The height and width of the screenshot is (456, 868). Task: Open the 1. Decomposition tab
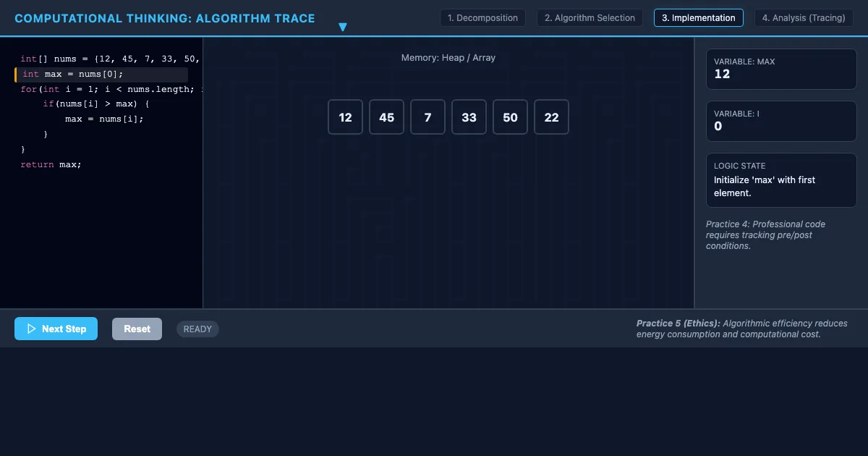482,18
